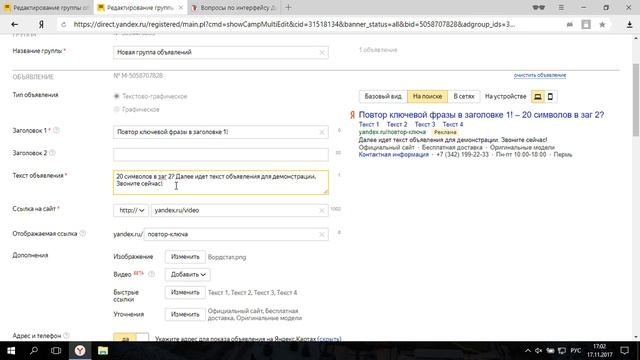
Task: Open the Windows Start menu
Action: coord(11,351)
